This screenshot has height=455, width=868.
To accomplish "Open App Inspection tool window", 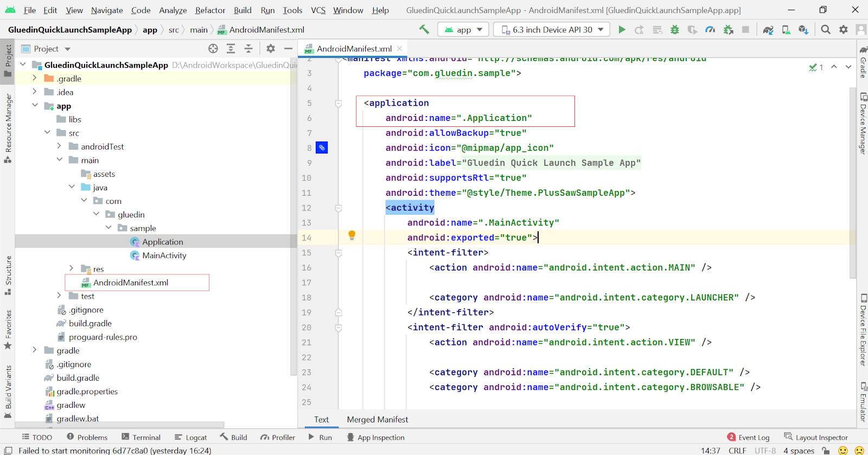I will click(x=375, y=437).
